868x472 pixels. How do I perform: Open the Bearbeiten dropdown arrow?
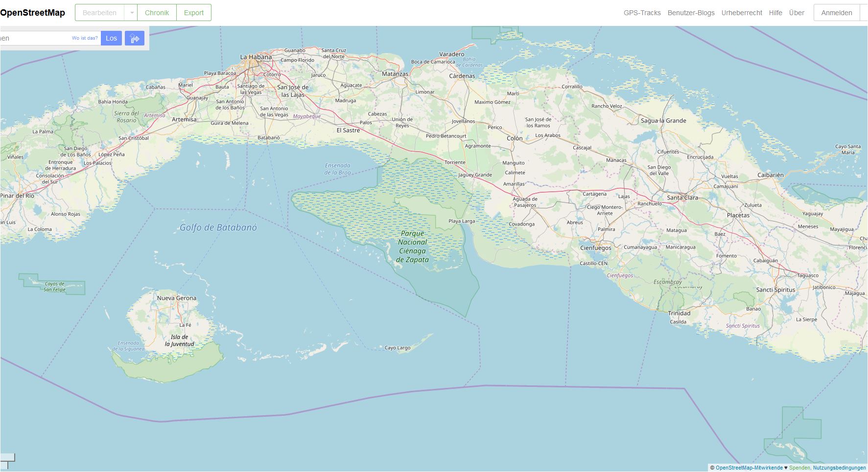coord(131,13)
